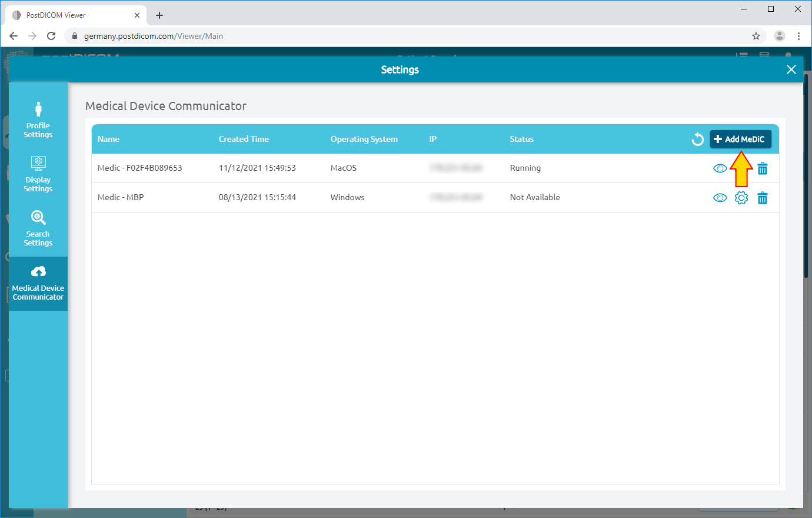Screen dimensions: 812x518
Task: Reload the browser page
Action: 51,36
